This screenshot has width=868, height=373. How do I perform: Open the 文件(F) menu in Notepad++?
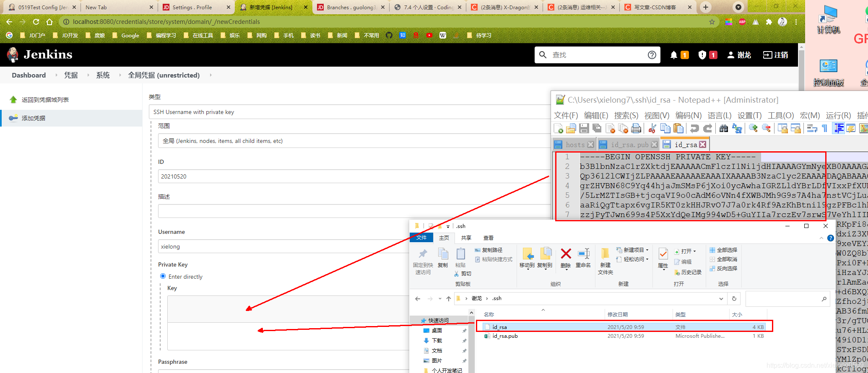[x=566, y=115]
